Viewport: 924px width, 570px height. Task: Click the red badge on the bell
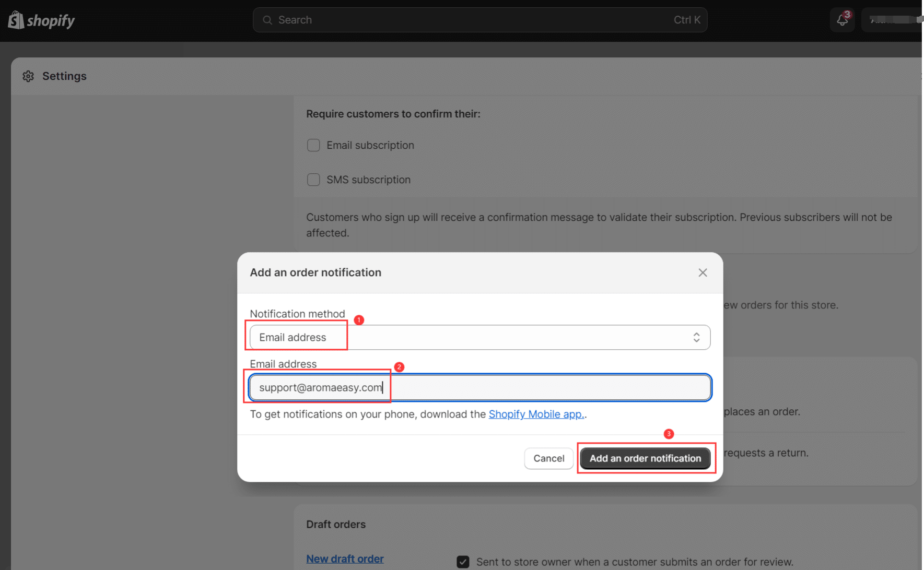847,14
